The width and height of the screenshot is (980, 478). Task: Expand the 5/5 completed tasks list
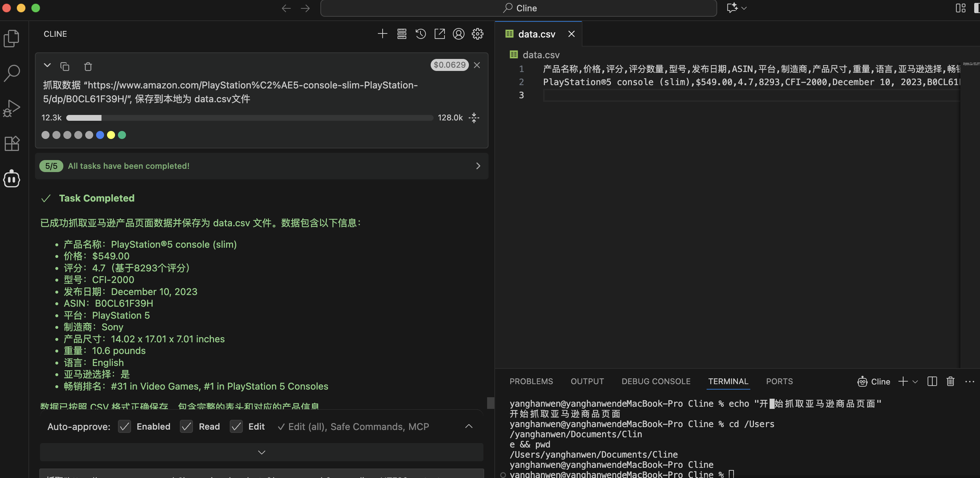coord(478,166)
